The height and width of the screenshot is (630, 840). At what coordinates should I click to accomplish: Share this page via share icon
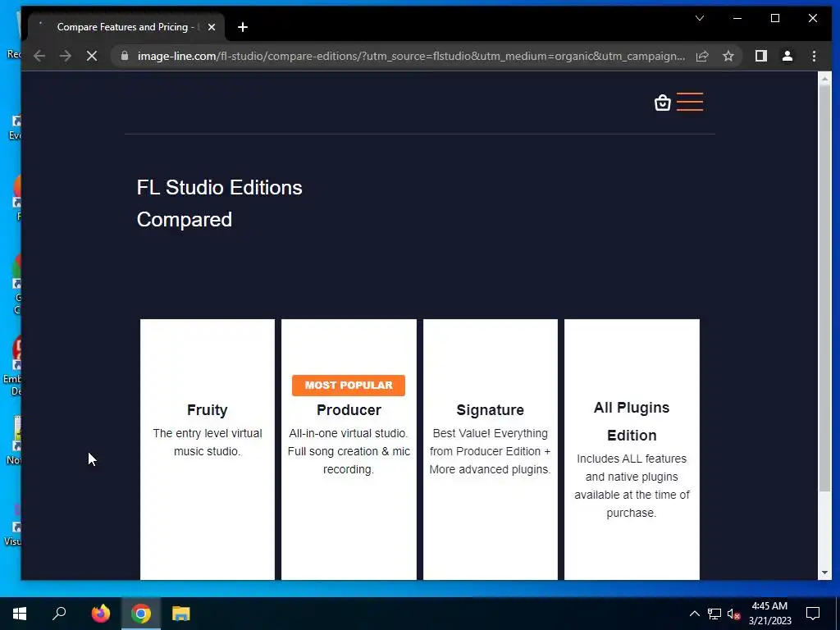(702, 56)
